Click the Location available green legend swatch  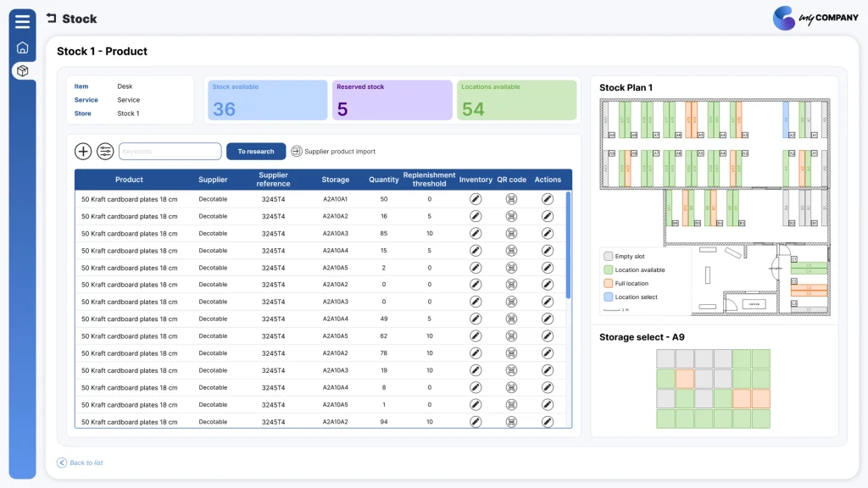(609, 270)
